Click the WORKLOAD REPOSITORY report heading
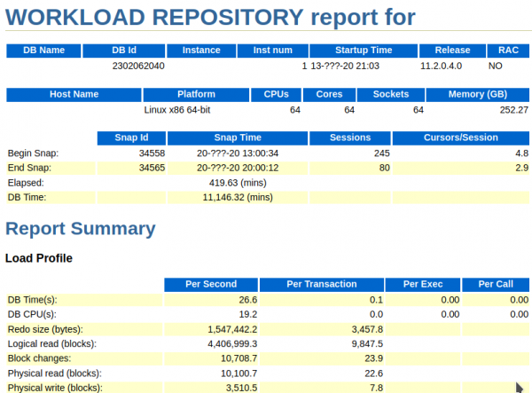Screen dimensions: 532x393 pos(211,17)
